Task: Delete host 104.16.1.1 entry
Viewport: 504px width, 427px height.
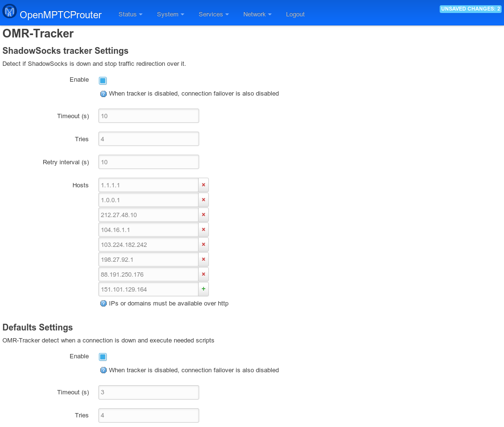Action: coord(204,230)
